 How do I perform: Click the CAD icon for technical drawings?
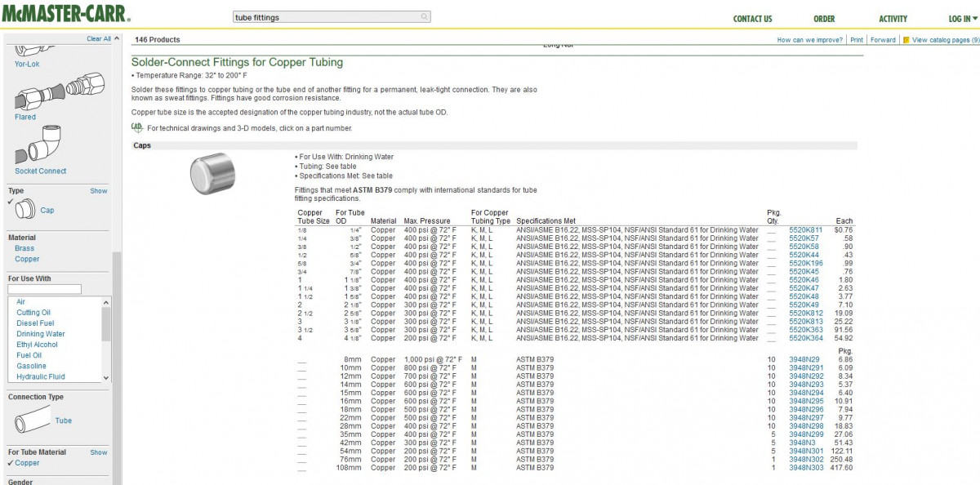tap(137, 127)
